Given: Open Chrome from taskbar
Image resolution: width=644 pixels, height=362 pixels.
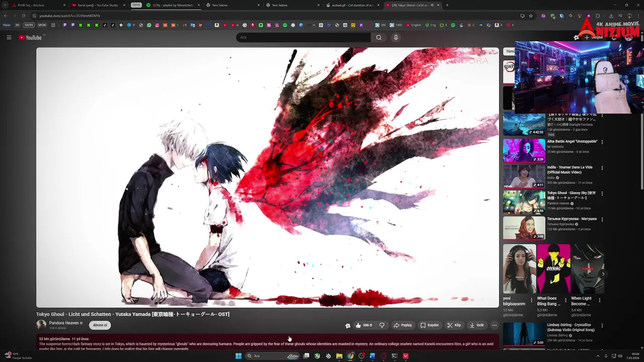Looking at the screenshot, I should tap(350, 356).
